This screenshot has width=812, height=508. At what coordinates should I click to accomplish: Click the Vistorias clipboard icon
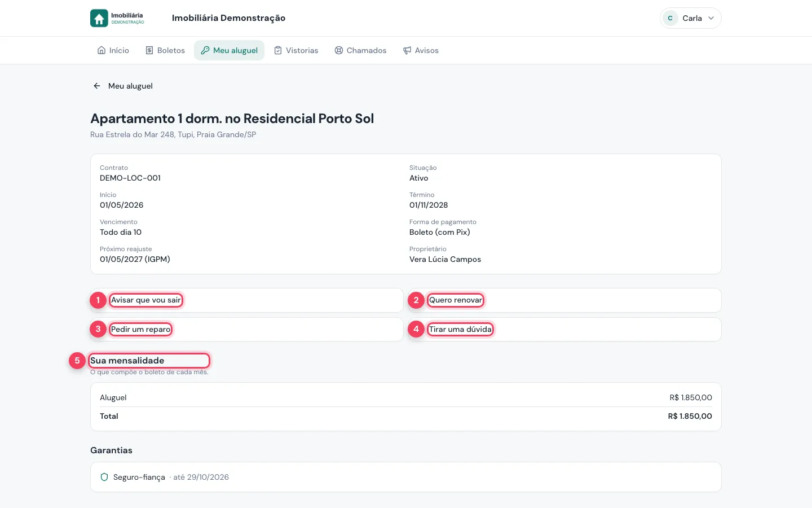278,50
